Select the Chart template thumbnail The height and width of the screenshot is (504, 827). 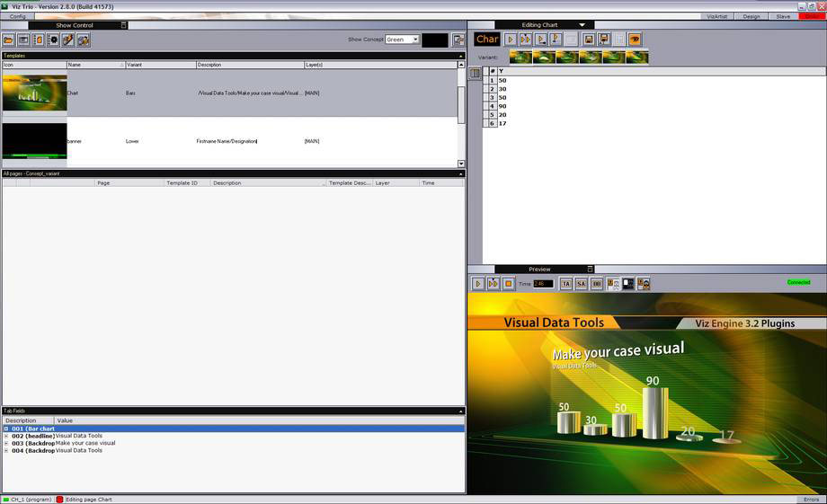point(34,93)
